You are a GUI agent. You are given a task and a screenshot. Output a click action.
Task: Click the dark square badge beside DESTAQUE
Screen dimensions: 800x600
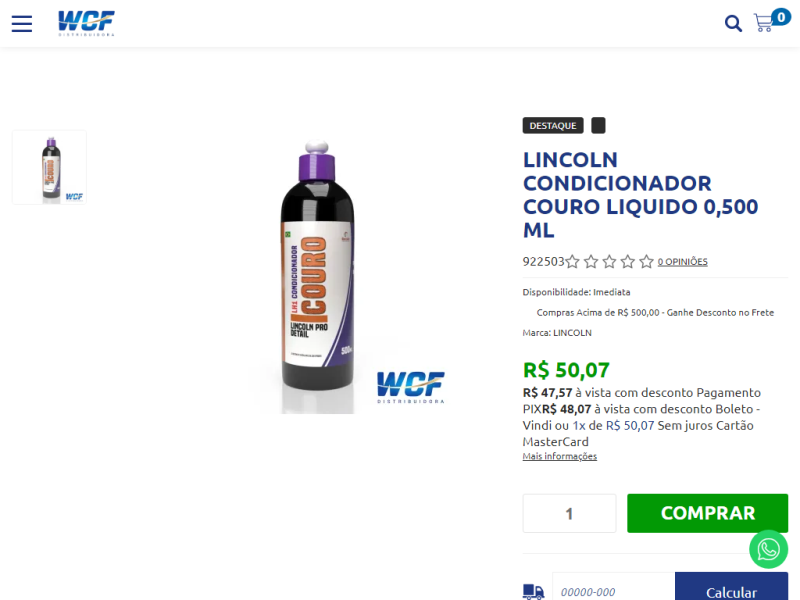click(598, 126)
